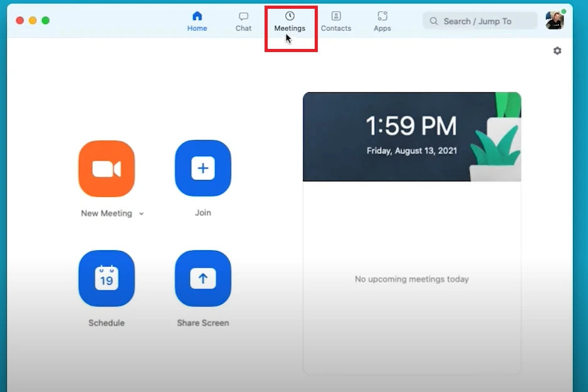Open the Schedule meeting icon
Image resolution: width=588 pixels, height=392 pixels.
click(107, 278)
